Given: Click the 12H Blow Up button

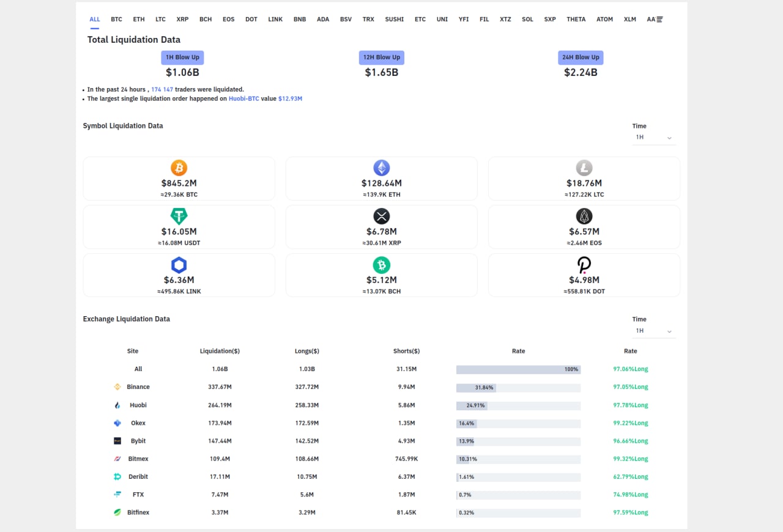Looking at the screenshot, I should point(382,57).
